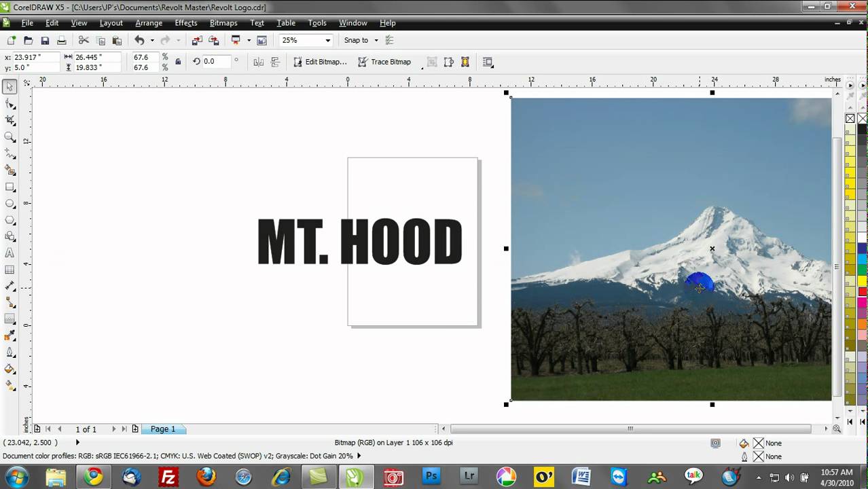Image resolution: width=868 pixels, height=489 pixels.
Task: Click the Paste icon
Action: point(117,40)
